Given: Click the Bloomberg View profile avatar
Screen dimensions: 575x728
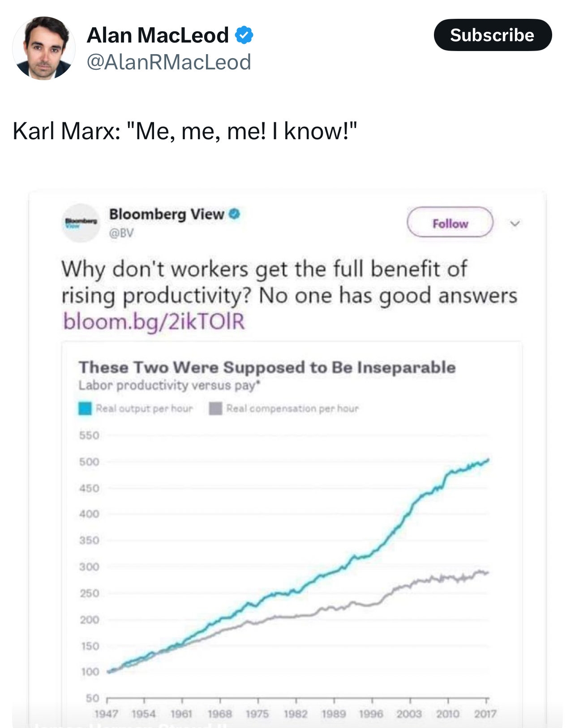Looking at the screenshot, I should [x=81, y=223].
